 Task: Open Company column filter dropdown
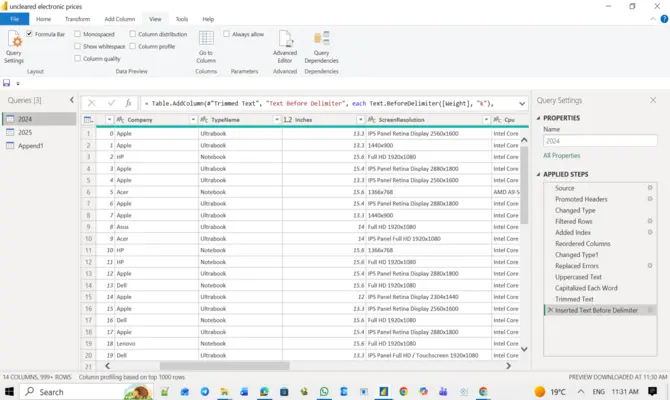(193, 120)
